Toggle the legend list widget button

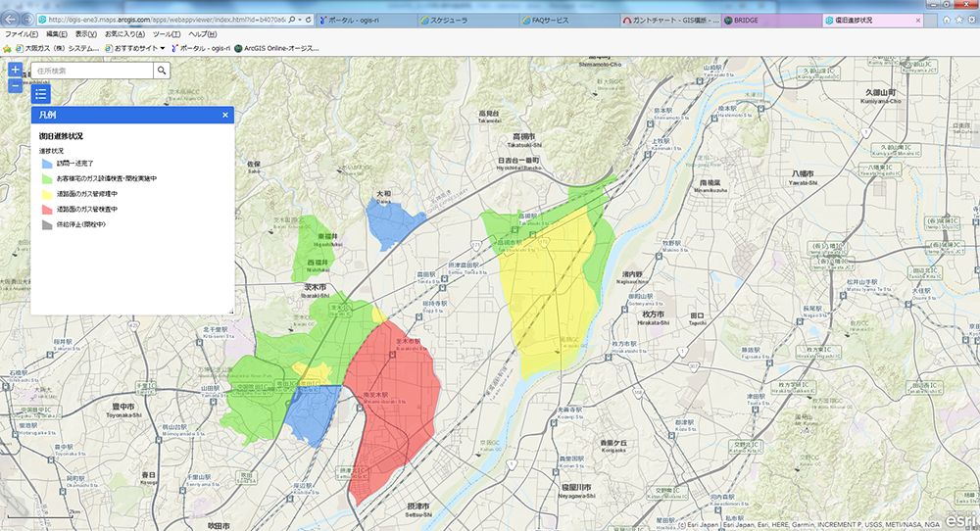(40, 94)
